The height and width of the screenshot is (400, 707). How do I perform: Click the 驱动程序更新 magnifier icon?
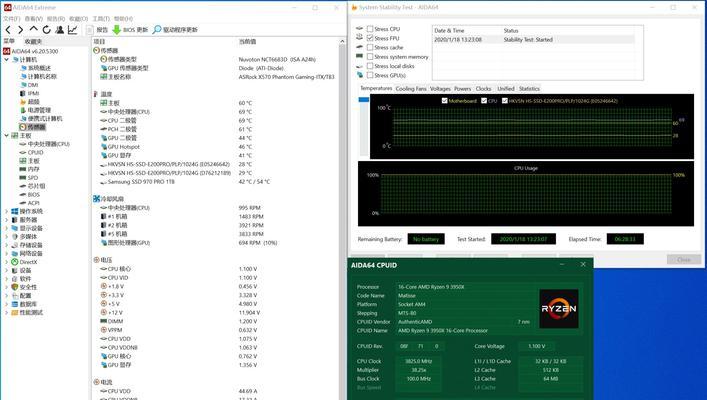click(x=156, y=30)
